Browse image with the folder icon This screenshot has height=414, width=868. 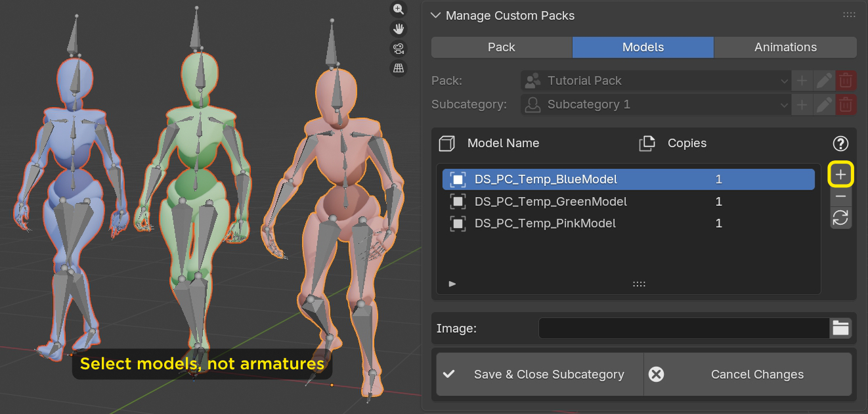[x=840, y=328]
